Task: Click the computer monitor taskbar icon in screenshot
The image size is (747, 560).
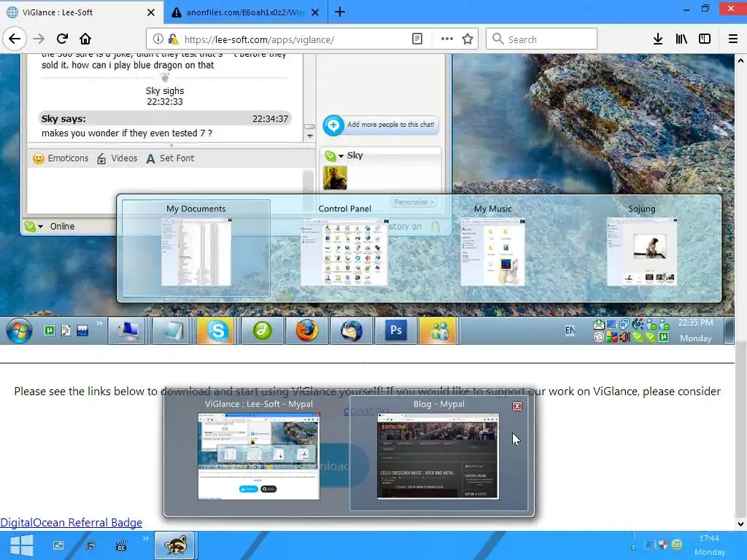Action: (128, 330)
